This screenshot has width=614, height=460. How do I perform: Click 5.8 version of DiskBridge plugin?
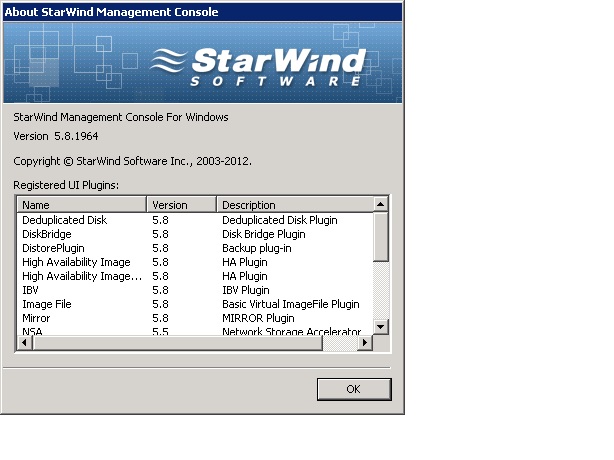pyautogui.click(x=160, y=234)
